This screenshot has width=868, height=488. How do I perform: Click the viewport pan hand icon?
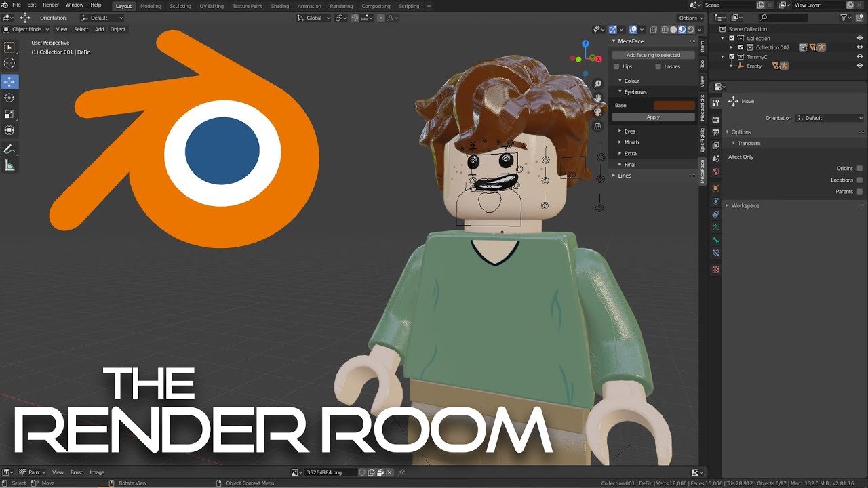(598, 98)
